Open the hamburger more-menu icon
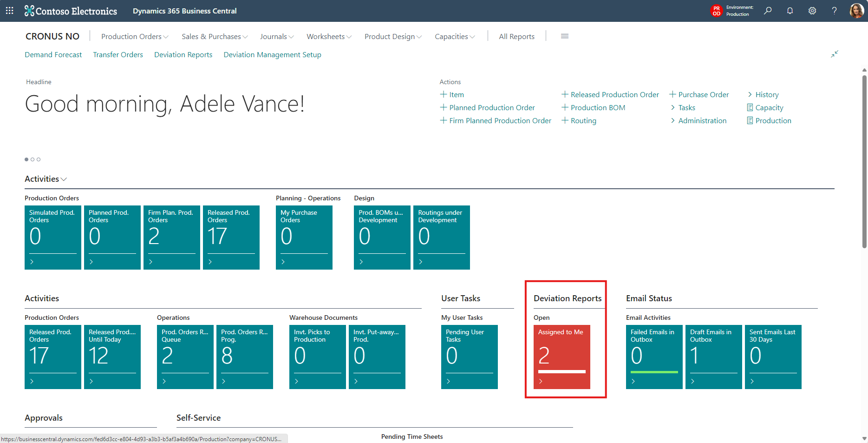The width and height of the screenshot is (868, 443). (x=564, y=36)
